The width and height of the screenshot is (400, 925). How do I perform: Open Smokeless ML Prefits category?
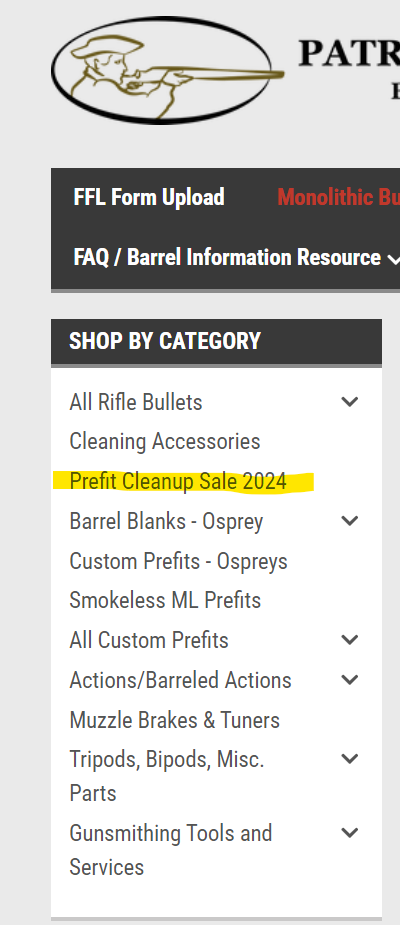coord(165,601)
